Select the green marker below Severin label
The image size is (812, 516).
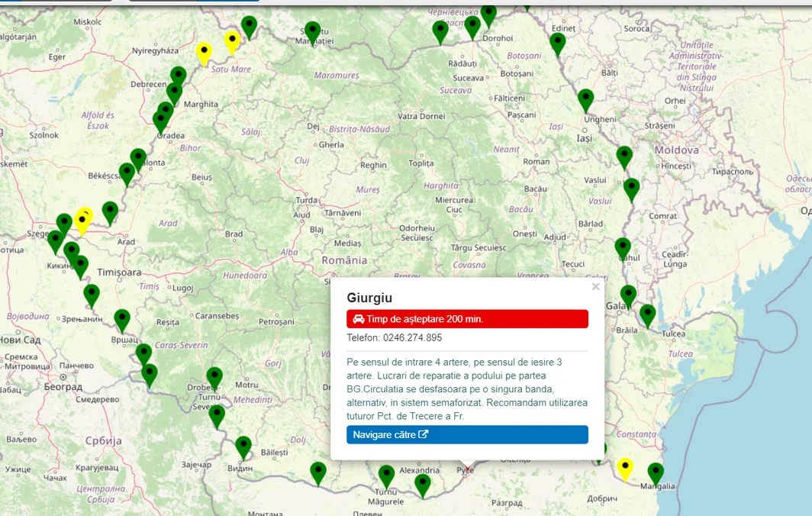[217, 417]
